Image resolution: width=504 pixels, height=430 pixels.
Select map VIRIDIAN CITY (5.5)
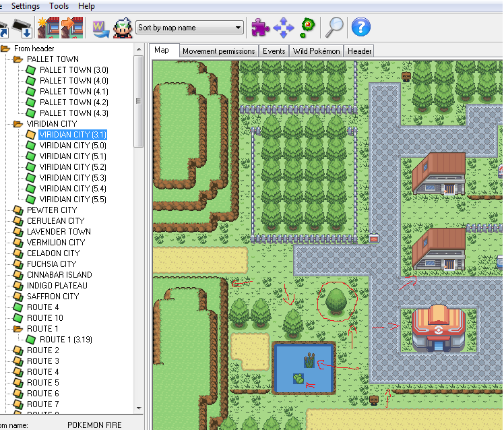[73, 199]
